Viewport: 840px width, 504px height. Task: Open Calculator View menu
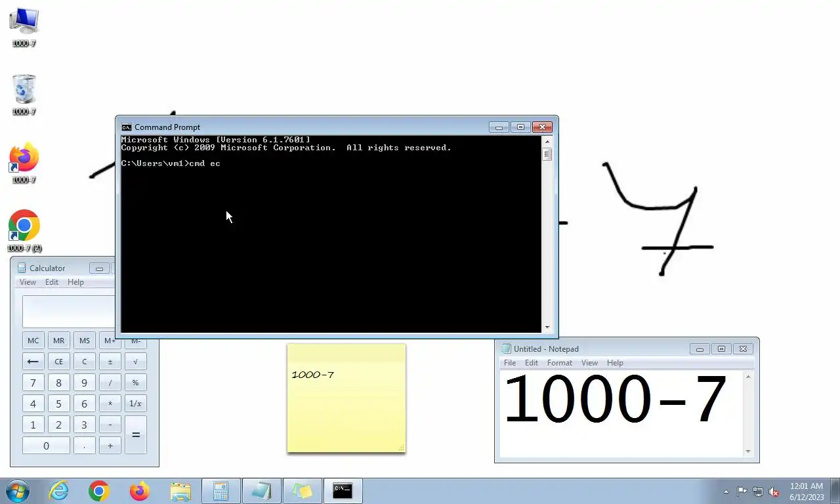pos(28,282)
